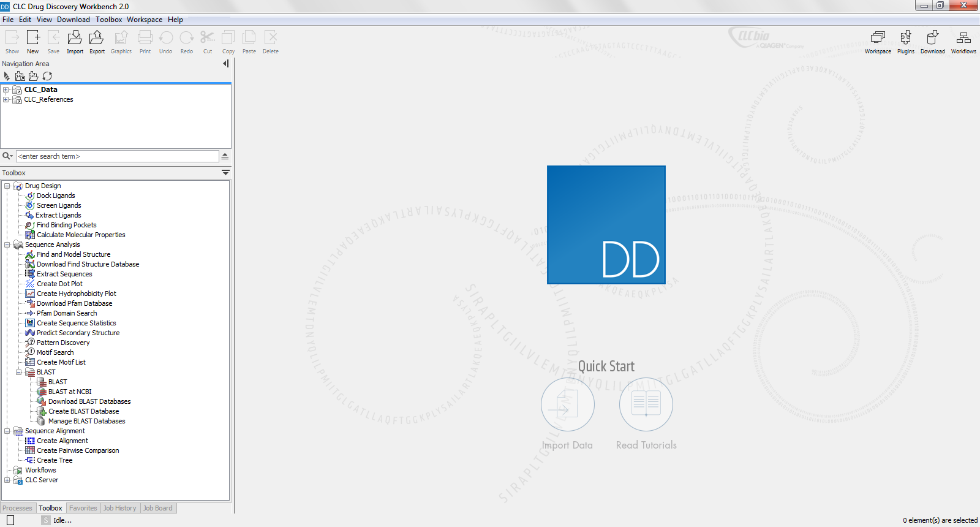Open the Toolbox menu
Screen dimensions: 980x527
108,20
